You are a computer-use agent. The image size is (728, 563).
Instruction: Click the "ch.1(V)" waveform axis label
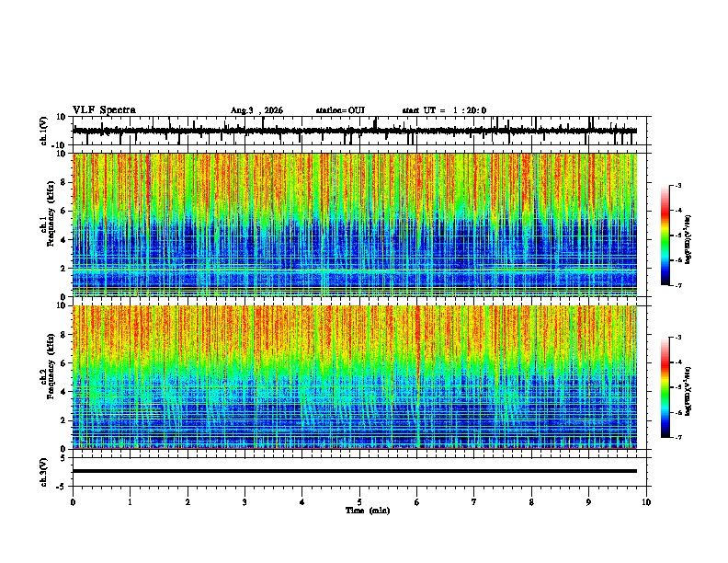click(x=44, y=131)
